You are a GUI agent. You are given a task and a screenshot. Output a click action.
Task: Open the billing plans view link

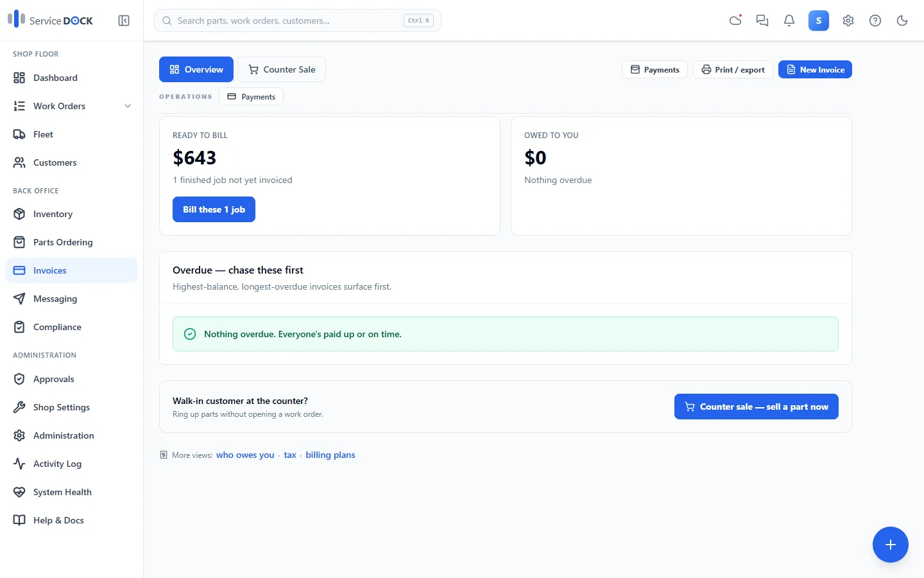(x=330, y=455)
